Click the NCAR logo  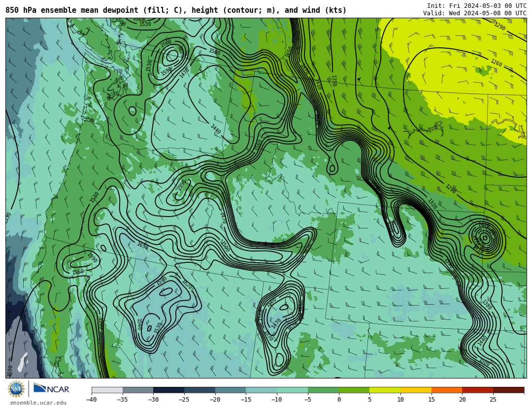click(x=51, y=389)
